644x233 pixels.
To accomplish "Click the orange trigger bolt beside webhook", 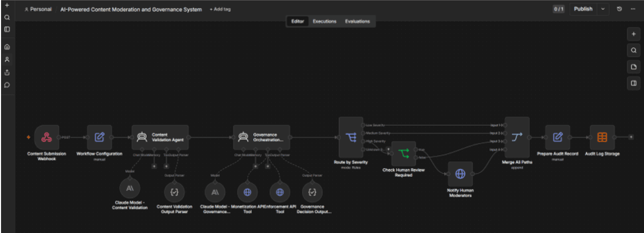I will [29, 138].
